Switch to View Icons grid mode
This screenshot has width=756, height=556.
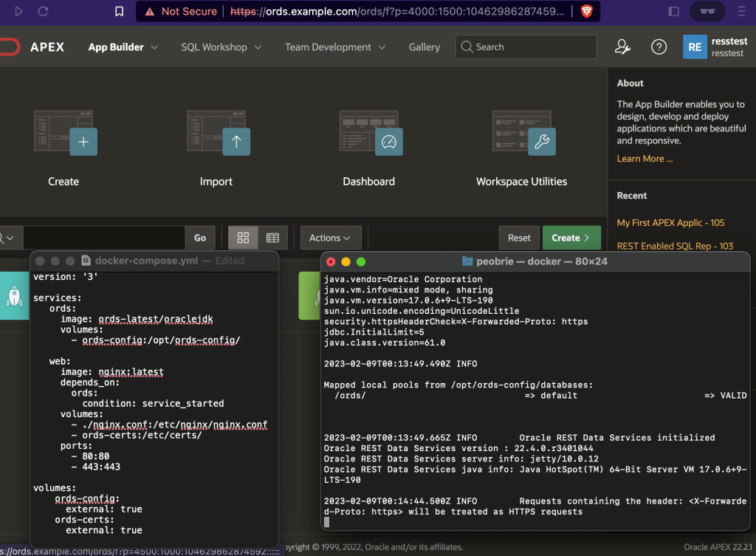click(x=243, y=238)
